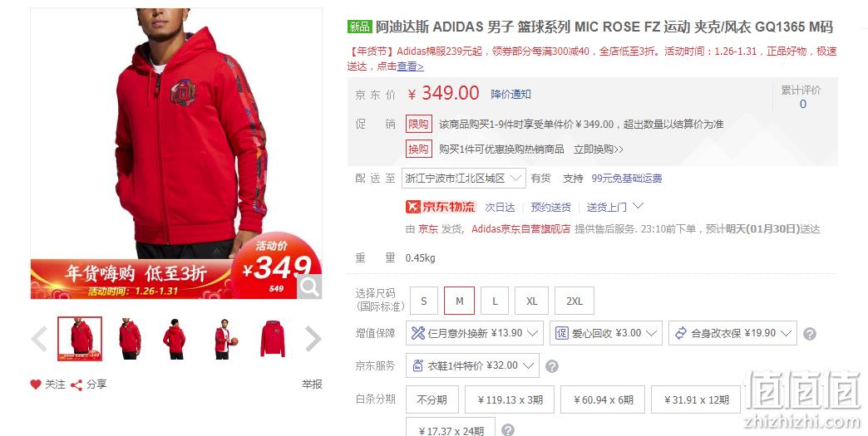Image resolution: width=868 pixels, height=436 pixels.
Task: Open Adidas京东自营旗舰店 store link
Action: (x=520, y=228)
